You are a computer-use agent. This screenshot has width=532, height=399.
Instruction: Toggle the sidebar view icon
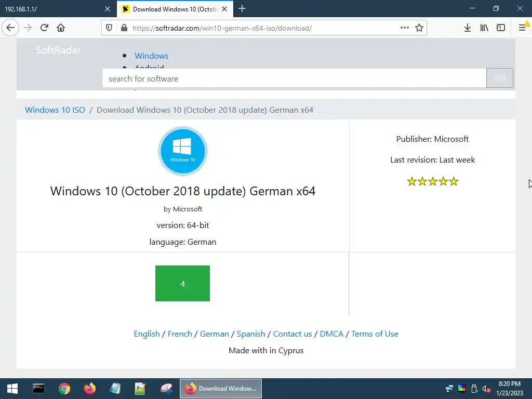click(501, 28)
